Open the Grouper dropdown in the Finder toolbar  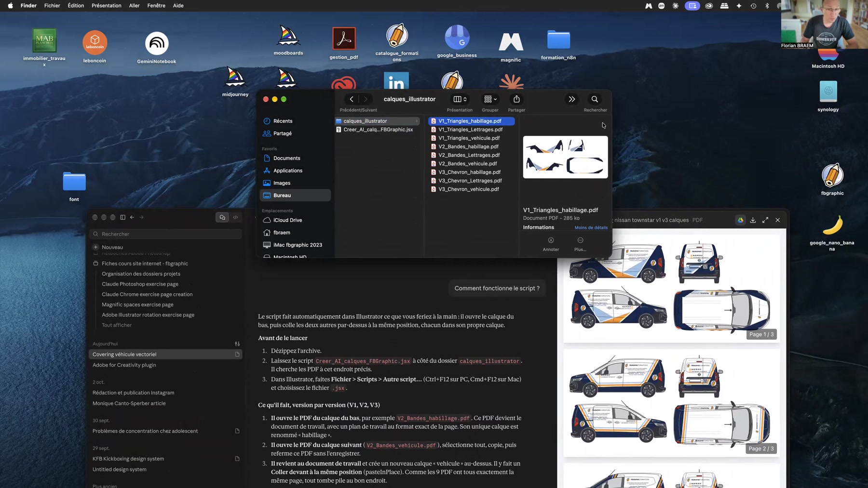point(490,99)
